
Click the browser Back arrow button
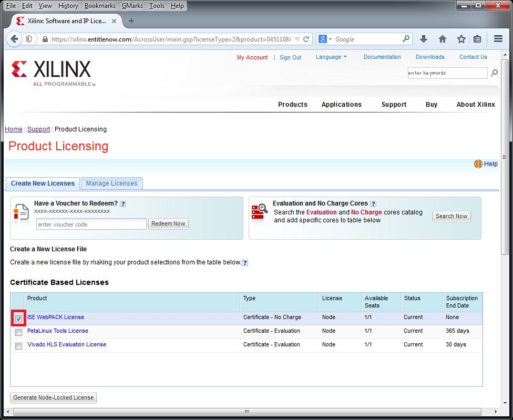pyautogui.click(x=14, y=39)
